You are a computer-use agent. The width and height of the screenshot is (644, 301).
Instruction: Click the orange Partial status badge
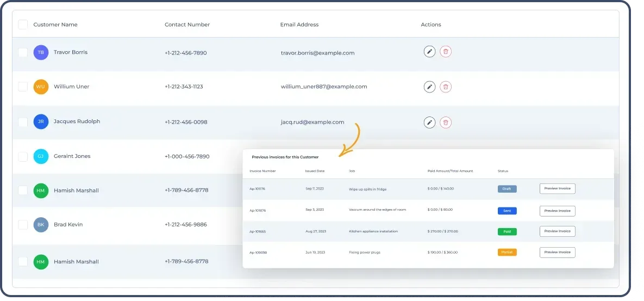coord(507,253)
